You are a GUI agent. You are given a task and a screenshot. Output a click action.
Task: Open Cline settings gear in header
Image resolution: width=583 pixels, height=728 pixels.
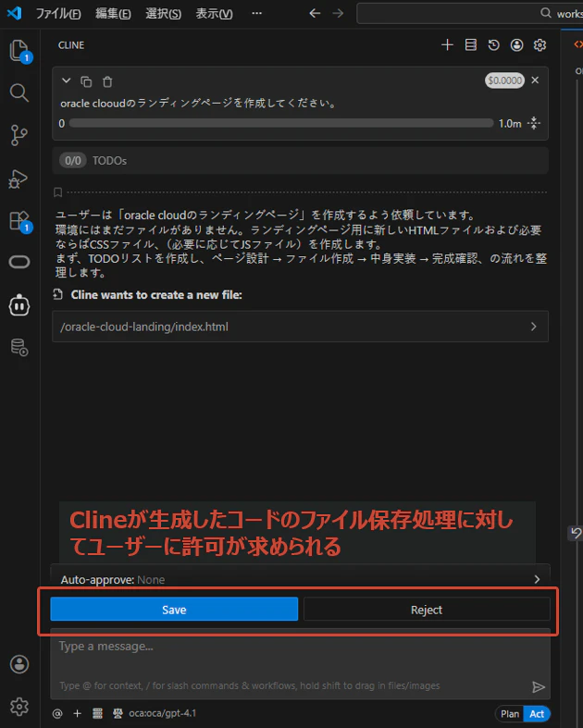[x=540, y=45]
